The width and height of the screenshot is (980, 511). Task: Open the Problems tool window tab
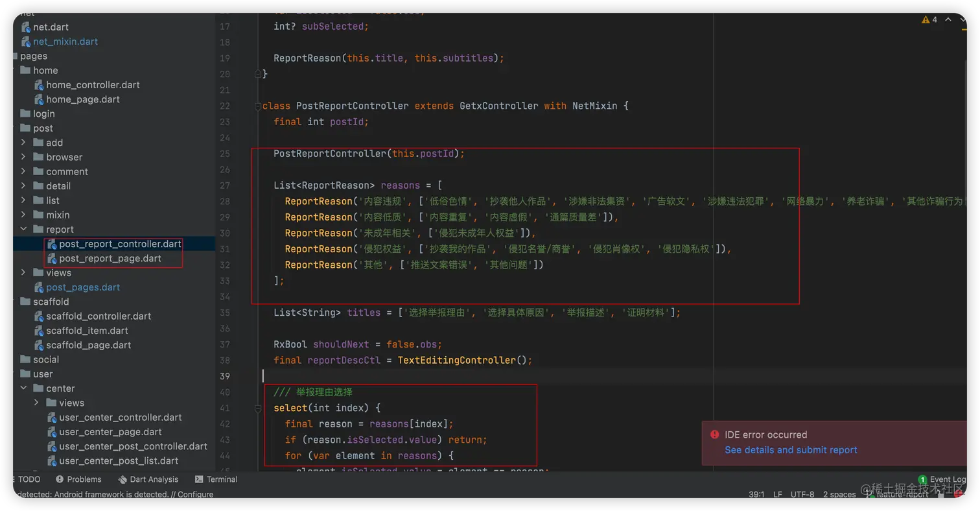point(79,479)
